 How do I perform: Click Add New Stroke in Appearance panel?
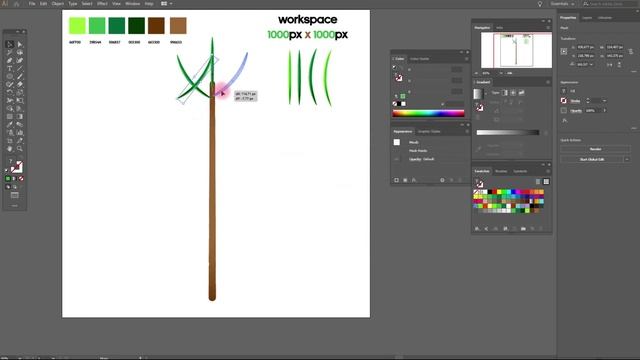coord(396,180)
